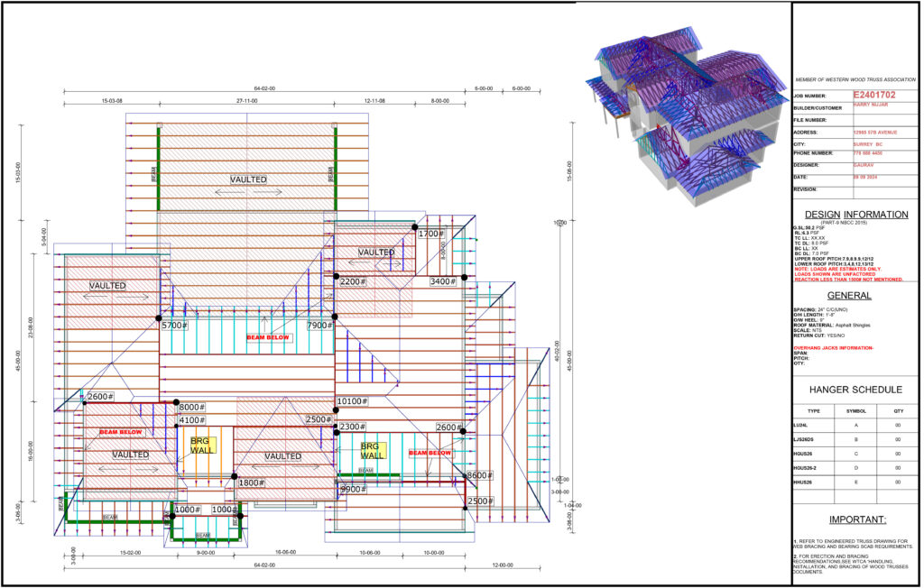
Task: Click the 23-08-00 vertical dimension
Action: [31, 327]
